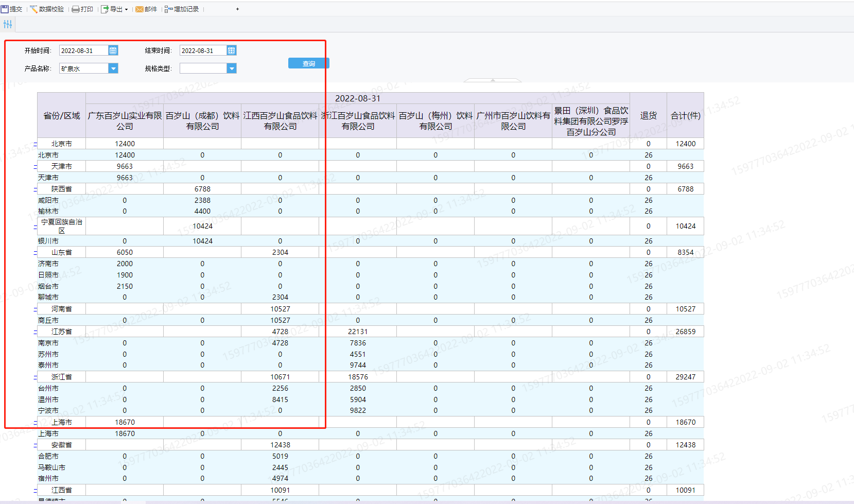Collapse the 河南省 group row
The height and width of the screenshot is (504, 854).
35,309
